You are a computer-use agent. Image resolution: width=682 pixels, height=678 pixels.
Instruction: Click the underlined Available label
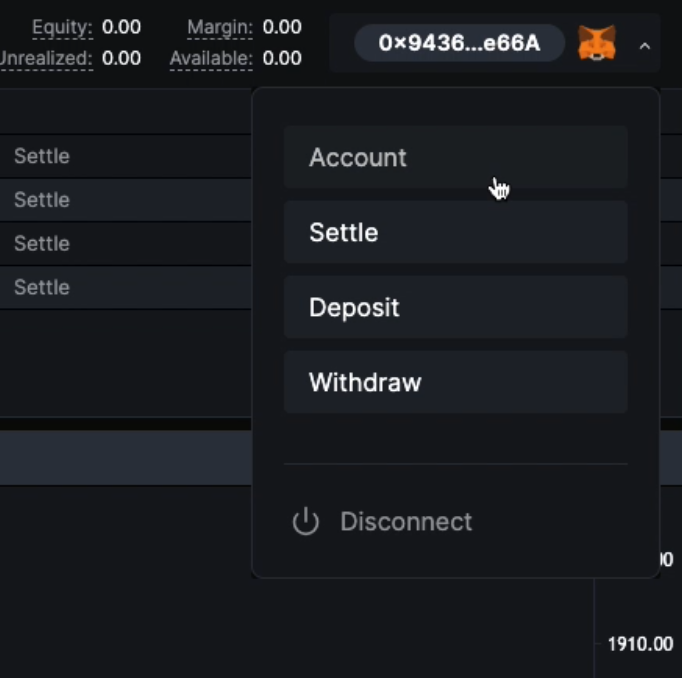pos(210,59)
